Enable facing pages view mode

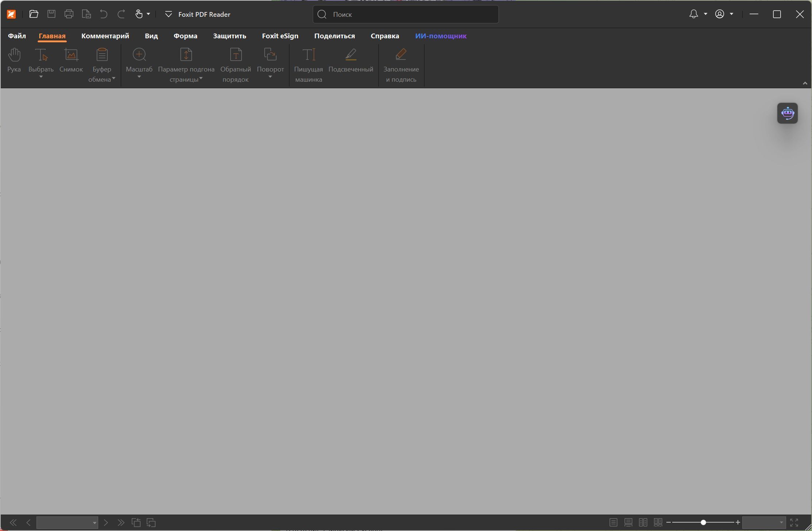click(x=643, y=523)
